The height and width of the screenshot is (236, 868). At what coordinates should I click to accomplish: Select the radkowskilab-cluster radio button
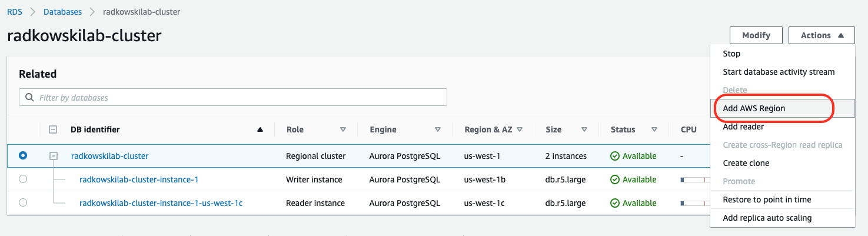23,156
